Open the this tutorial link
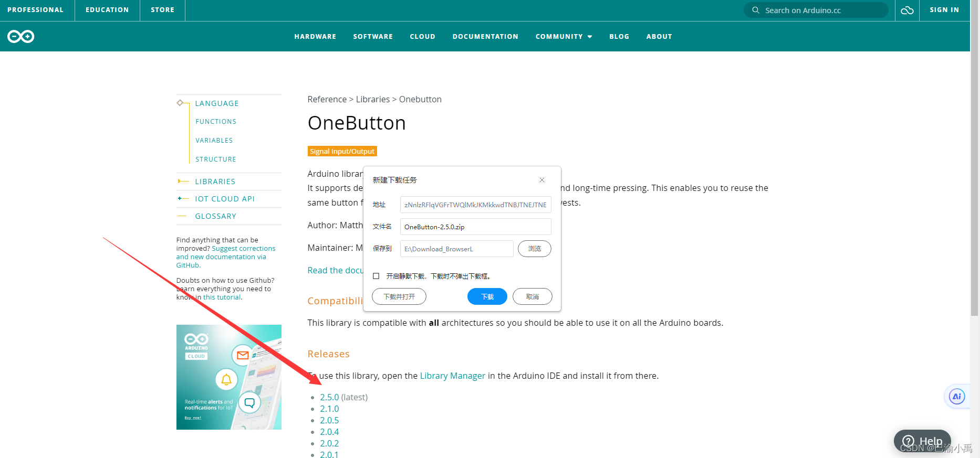The height and width of the screenshot is (458, 980). point(222,297)
